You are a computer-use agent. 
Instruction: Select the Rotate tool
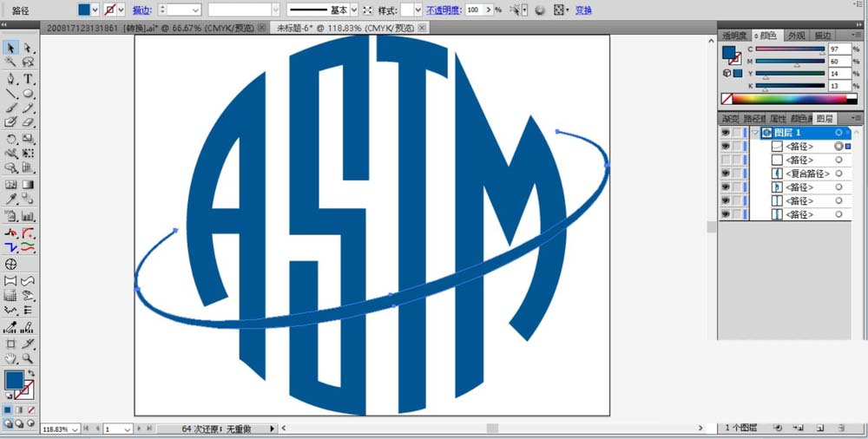[x=10, y=139]
